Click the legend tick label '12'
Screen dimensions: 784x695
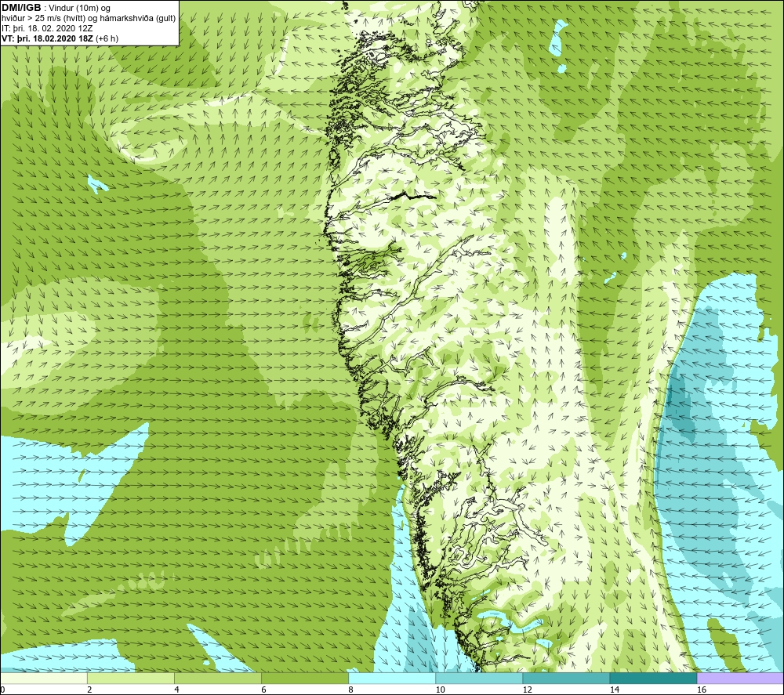[527, 690]
